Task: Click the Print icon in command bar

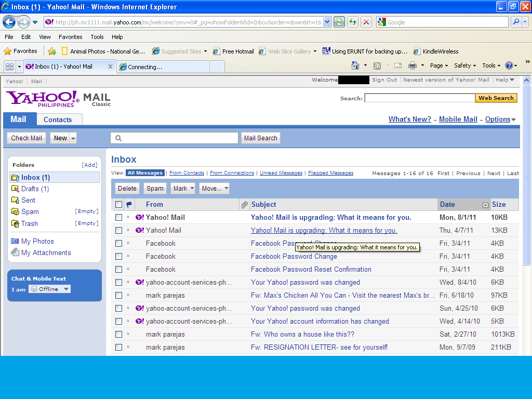Action: pos(413,65)
